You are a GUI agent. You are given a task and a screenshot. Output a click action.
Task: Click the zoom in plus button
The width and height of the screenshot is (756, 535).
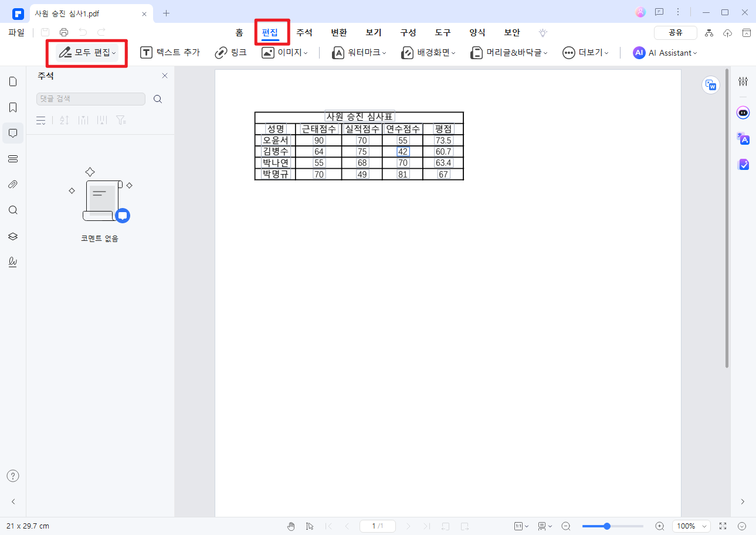pos(660,526)
